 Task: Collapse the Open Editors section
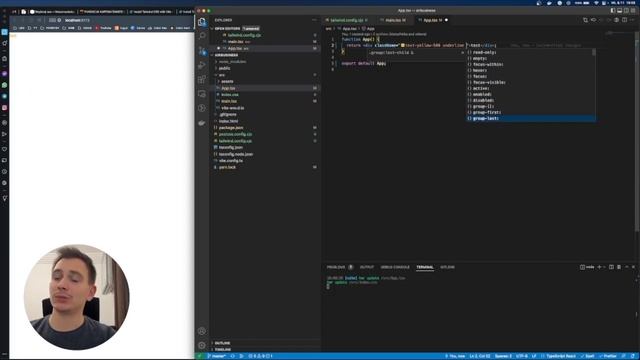point(228,29)
